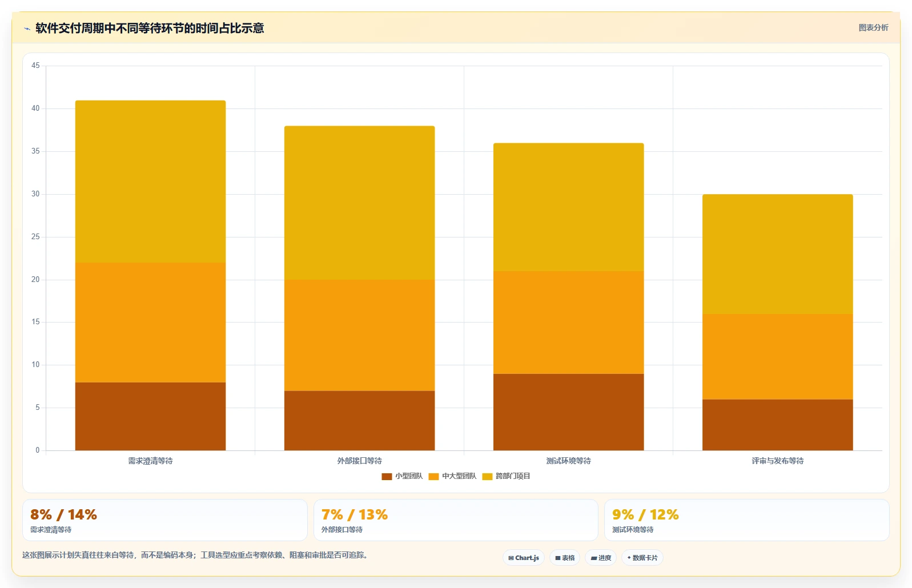912x588 pixels.
Task: Click 外部接口等待 caption in stat card
Action: coord(342,530)
